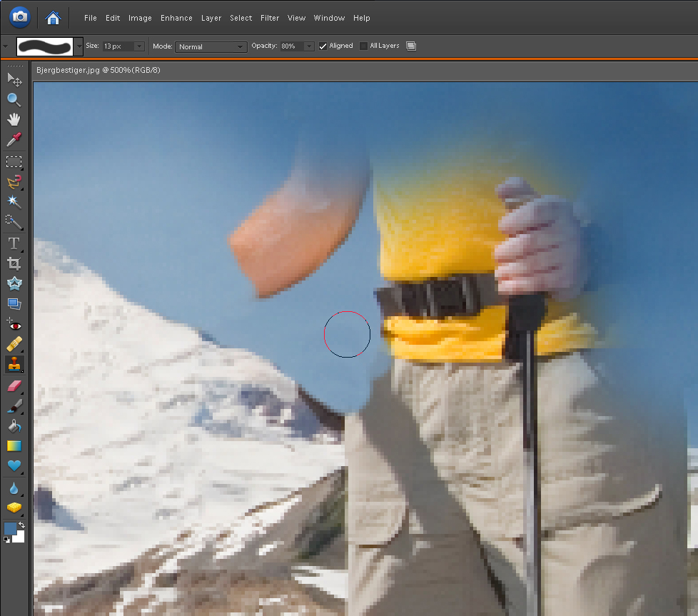Open the Enhance menu

click(x=176, y=18)
